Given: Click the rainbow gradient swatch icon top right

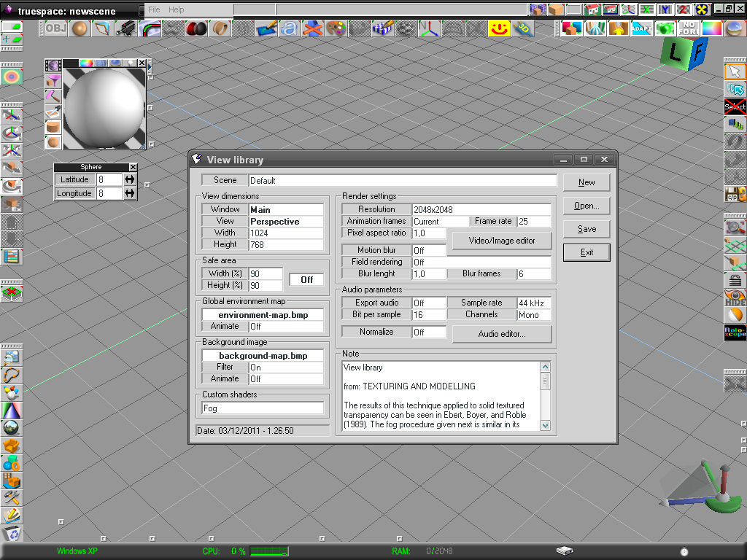Looking at the screenshot, I should click(x=712, y=28).
